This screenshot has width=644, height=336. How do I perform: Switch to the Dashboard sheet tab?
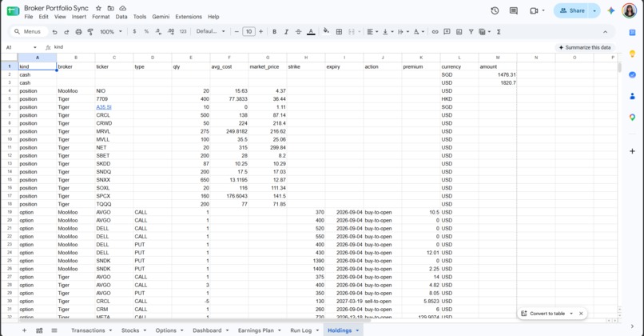click(207, 330)
